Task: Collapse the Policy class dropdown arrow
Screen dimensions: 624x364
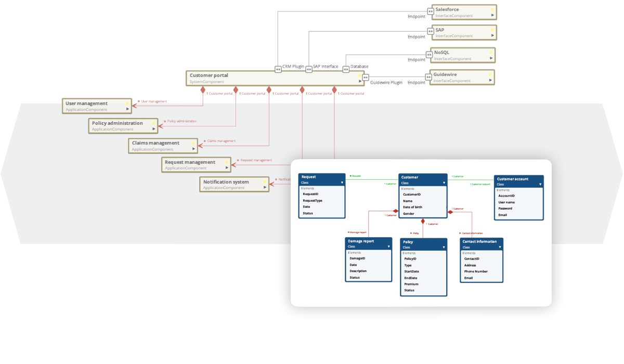Action: click(x=444, y=248)
